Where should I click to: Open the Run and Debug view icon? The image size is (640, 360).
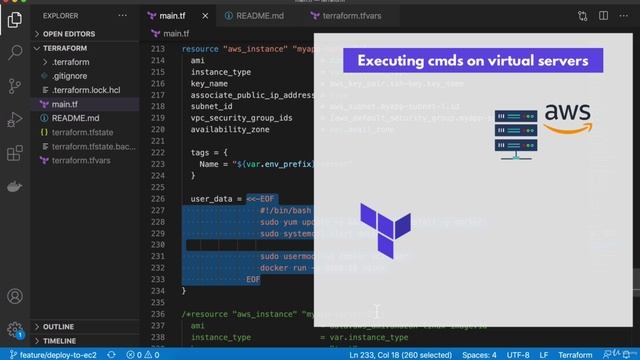(15, 120)
